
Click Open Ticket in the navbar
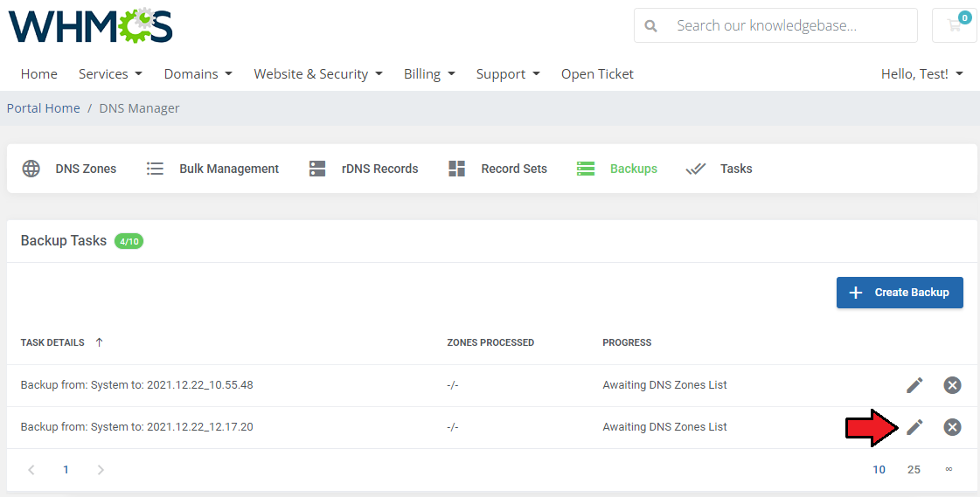coord(597,73)
